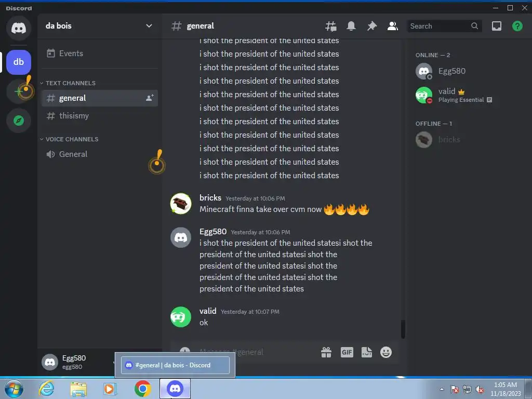This screenshot has width=532, height=399.
Task: Open the Events calendar entry
Action: tap(99, 54)
